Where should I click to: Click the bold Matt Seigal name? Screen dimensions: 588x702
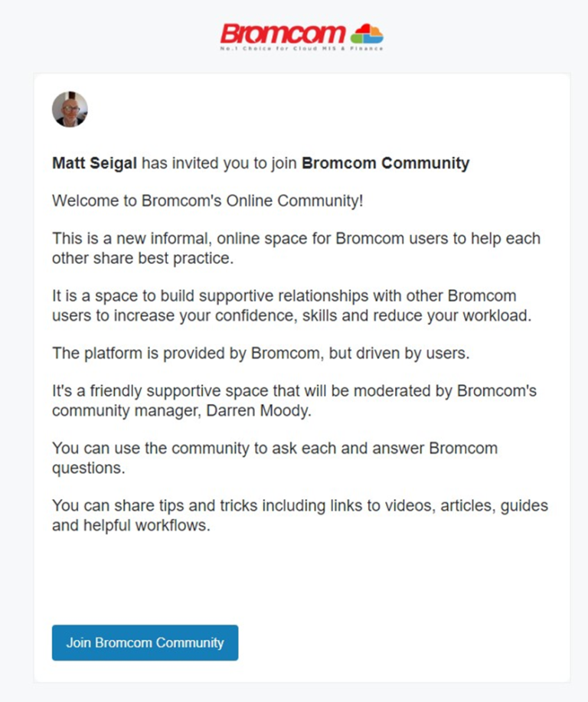(x=93, y=163)
